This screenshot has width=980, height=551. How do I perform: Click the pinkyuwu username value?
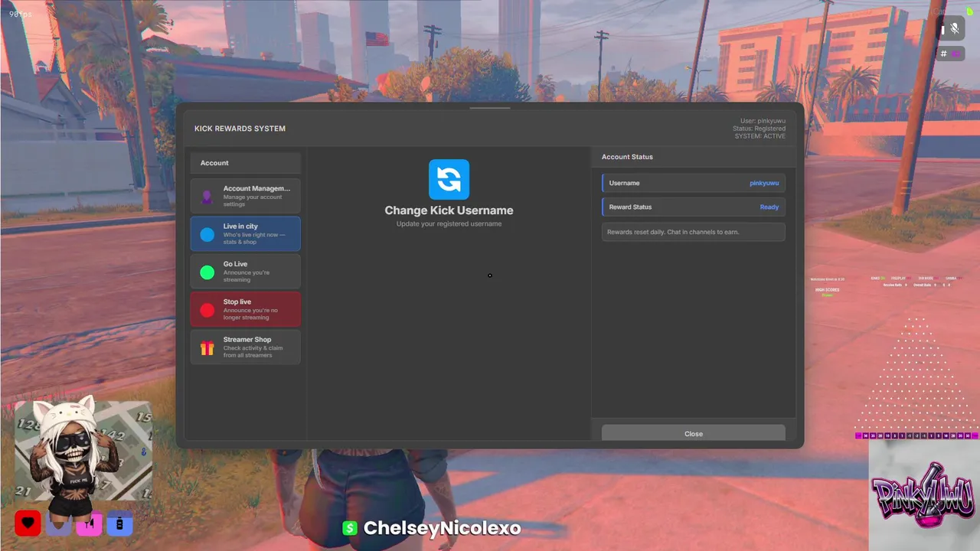coord(764,183)
